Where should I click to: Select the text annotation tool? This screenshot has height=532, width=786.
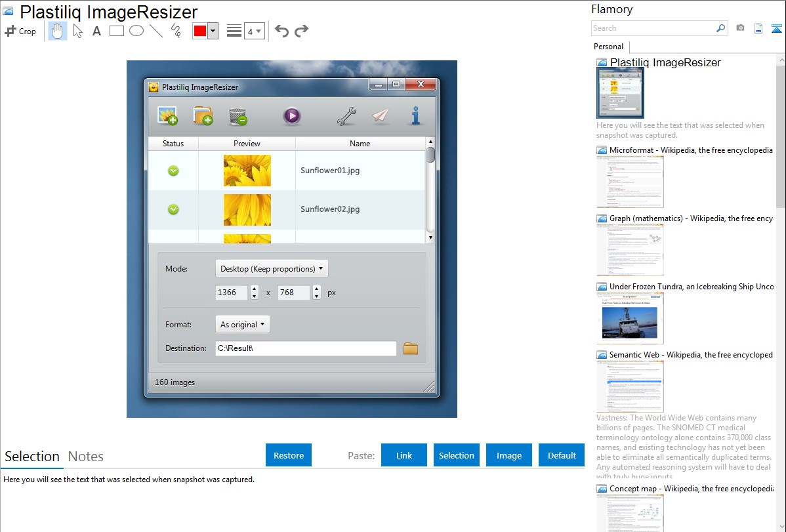(96, 31)
